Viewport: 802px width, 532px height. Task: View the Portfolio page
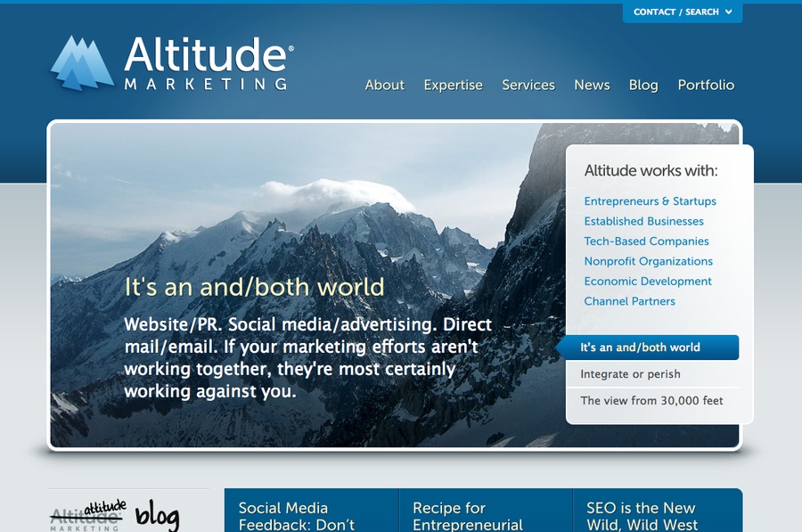[706, 85]
